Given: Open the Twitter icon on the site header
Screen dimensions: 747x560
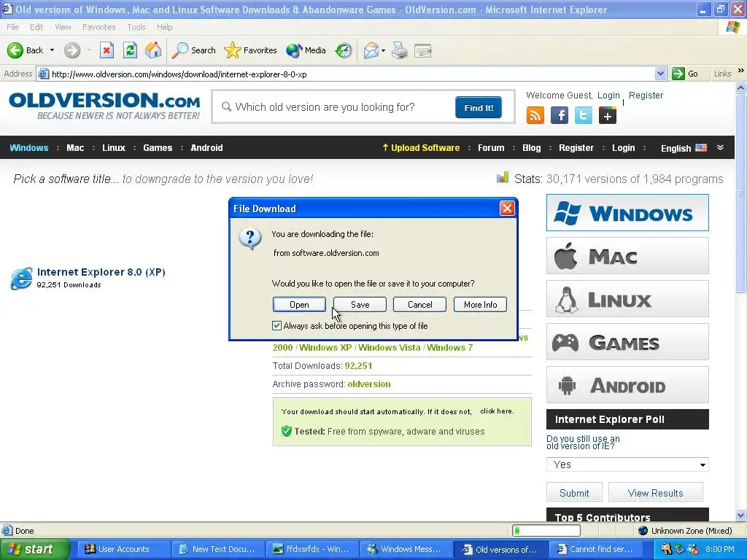Looking at the screenshot, I should point(584,115).
